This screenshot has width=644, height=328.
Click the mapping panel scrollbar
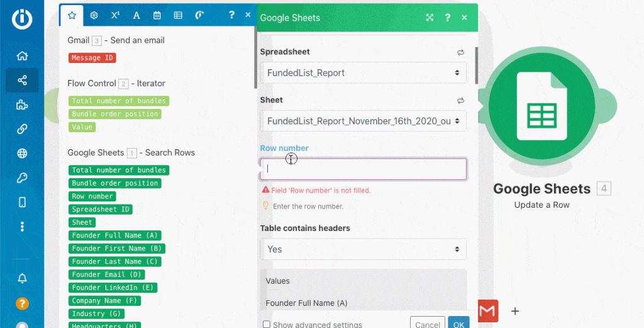(x=255, y=57)
